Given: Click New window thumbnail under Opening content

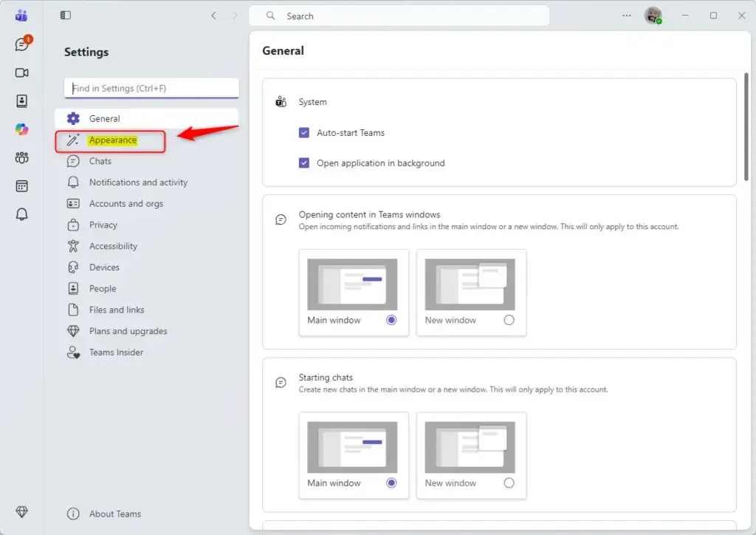Looking at the screenshot, I should (x=470, y=284).
